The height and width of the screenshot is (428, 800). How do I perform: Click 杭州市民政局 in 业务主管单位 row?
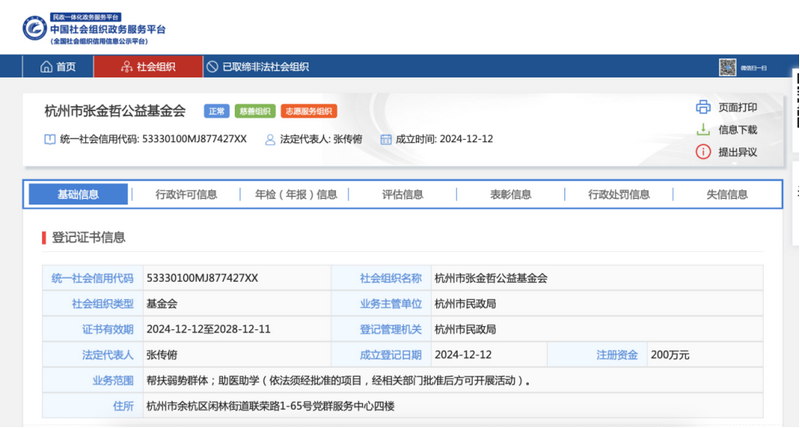[465, 304]
